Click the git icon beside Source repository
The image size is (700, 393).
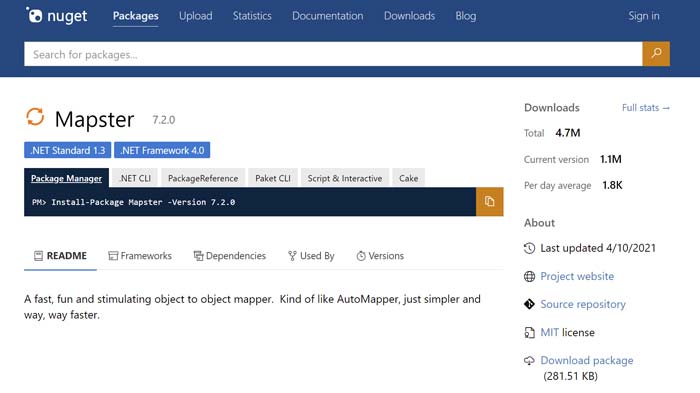click(x=529, y=304)
